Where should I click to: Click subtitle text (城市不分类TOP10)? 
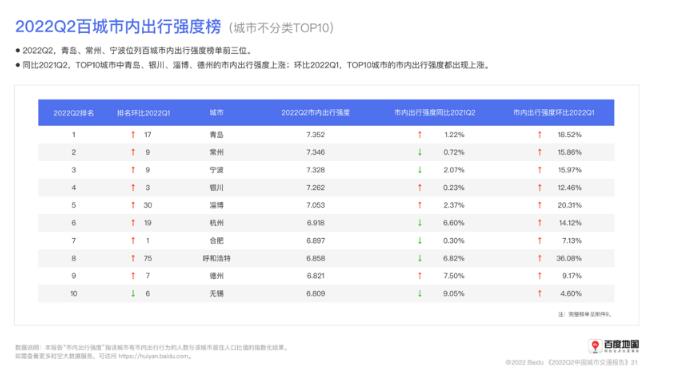pyautogui.click(x=281, y=28)
